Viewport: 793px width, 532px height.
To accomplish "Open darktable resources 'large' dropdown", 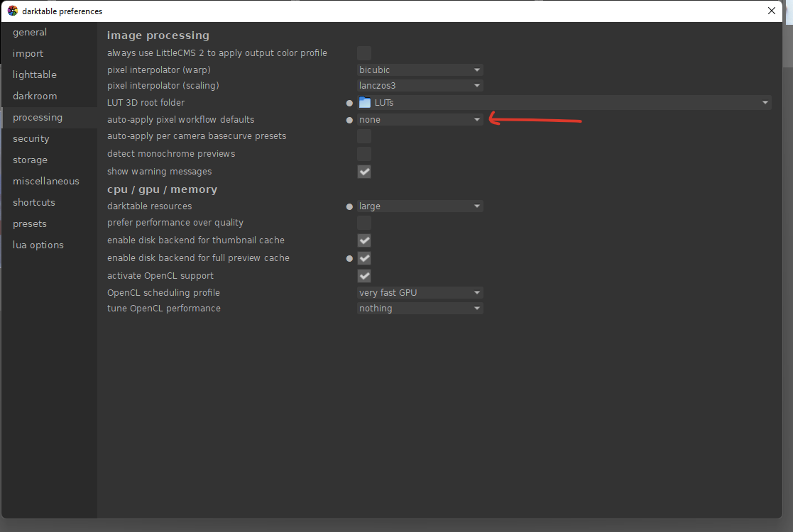I will 420,206.
